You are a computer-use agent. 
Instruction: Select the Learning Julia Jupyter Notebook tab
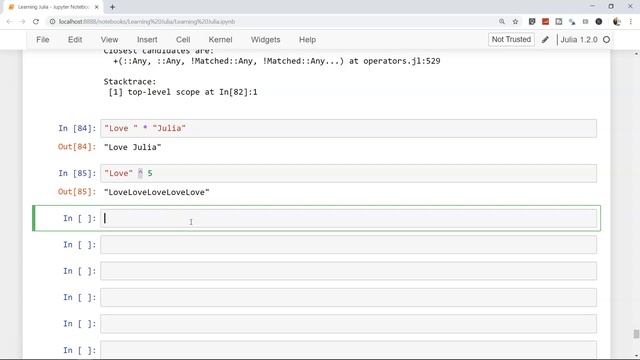[53, 7]
